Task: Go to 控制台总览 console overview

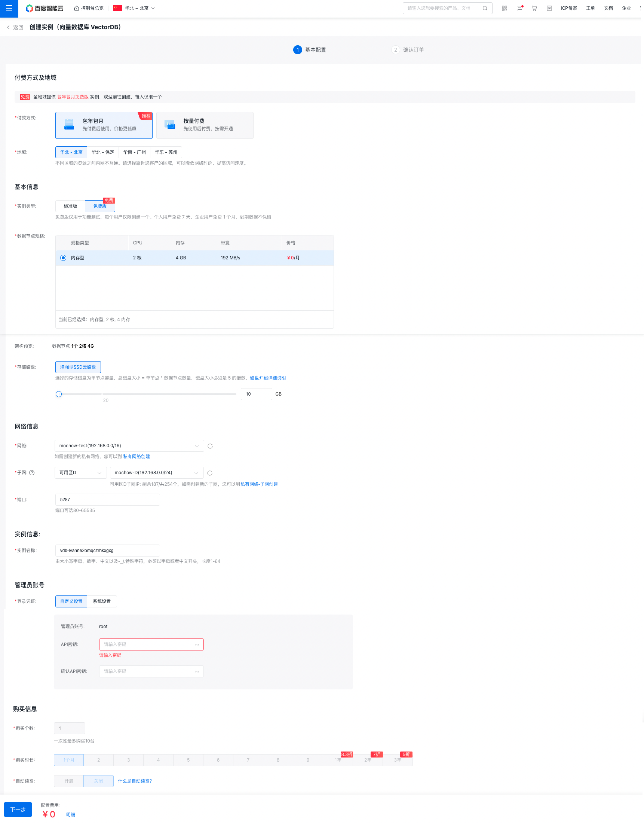Action: coord(89,8)
